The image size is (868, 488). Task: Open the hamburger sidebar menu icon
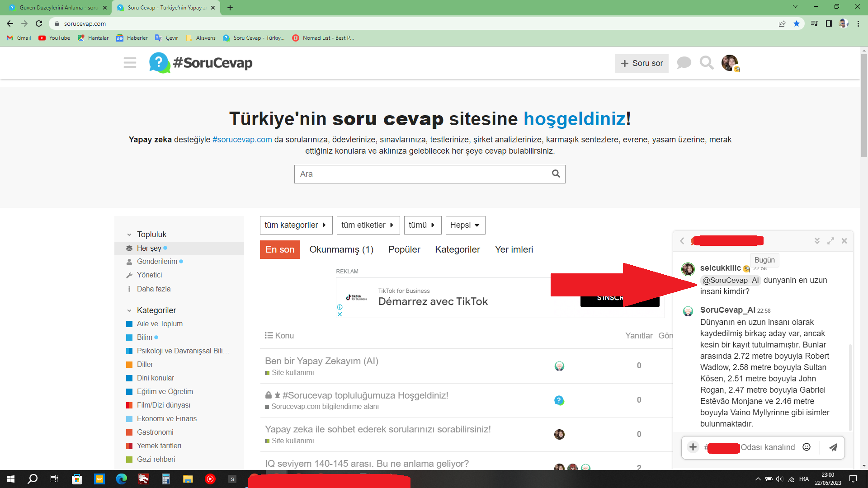click(130, 63)
